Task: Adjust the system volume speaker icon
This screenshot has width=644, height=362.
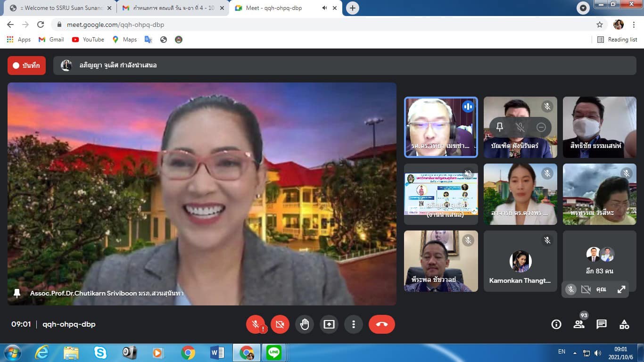Action: 598,353
